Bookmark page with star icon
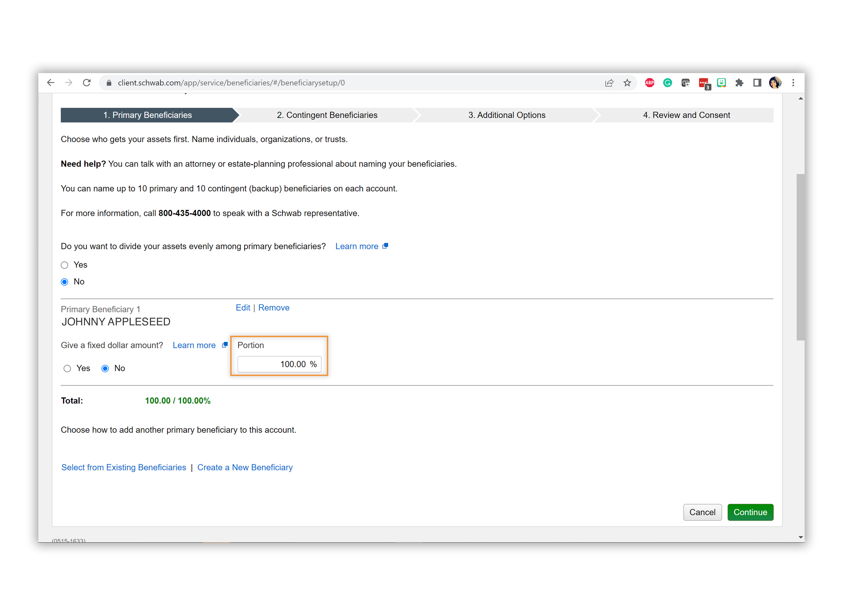Viewport: 843px width, 616px height. (x=627, y=83)
